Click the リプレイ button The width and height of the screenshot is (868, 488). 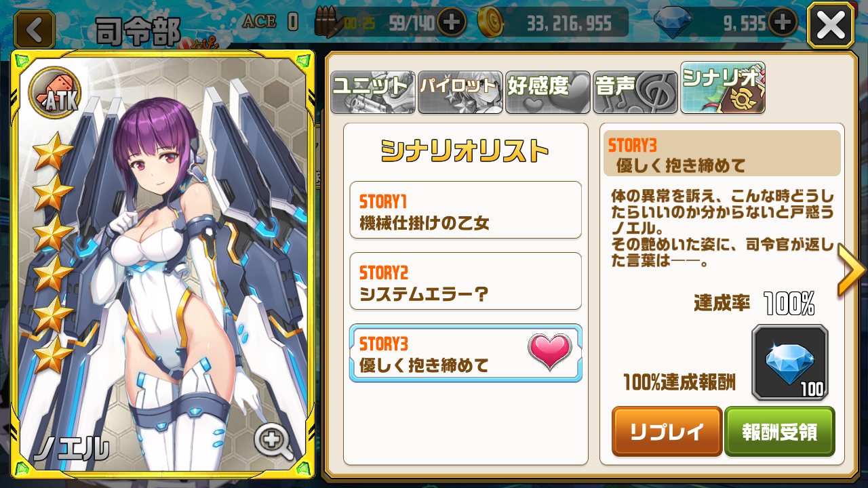pyautogui.click(x=667, y=431)
